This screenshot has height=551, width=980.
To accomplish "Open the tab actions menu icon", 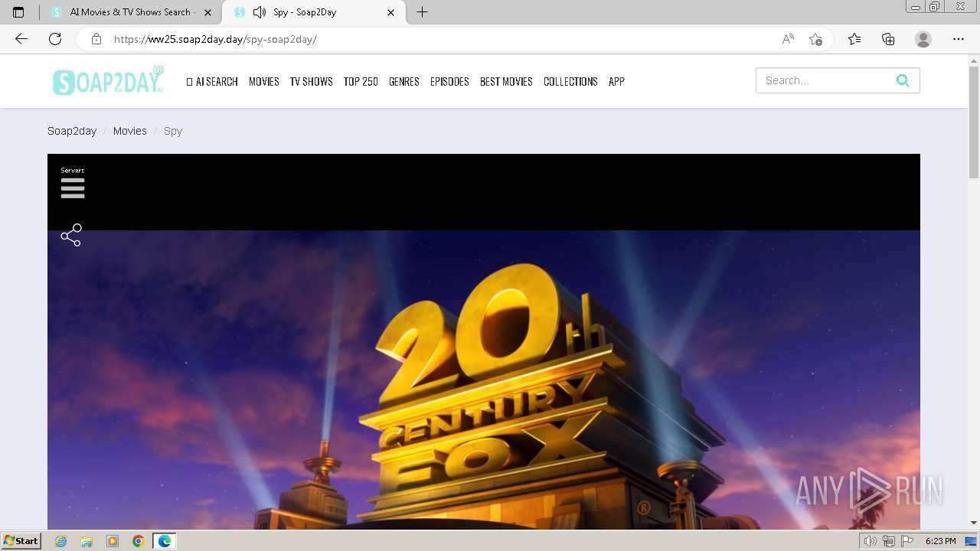I will pos(18,12).
